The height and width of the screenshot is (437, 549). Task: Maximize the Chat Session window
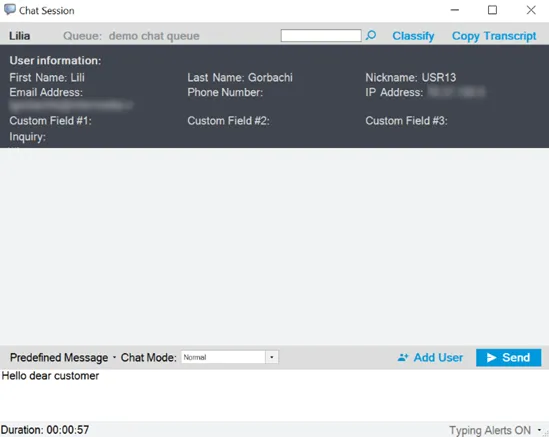pyautogui.click(x=492, y=10)
